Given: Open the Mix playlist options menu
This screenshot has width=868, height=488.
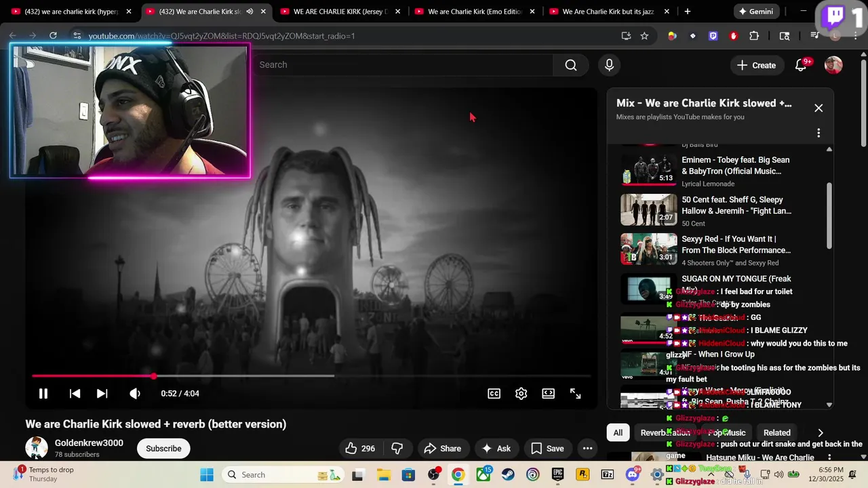Looking at the screenshot, I should click(818, 133).
